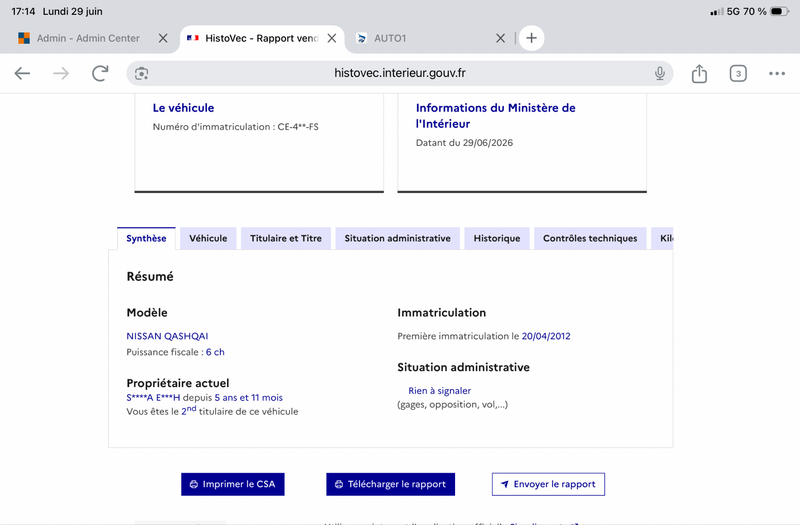Click the 20/04/2012 registration date
Image resolution: width=800 pixels, height=525 pixels.
[546, 336]
